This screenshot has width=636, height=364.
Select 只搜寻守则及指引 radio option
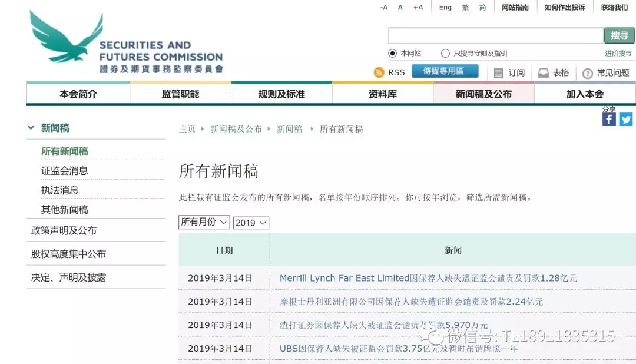(x=445, y=53)
